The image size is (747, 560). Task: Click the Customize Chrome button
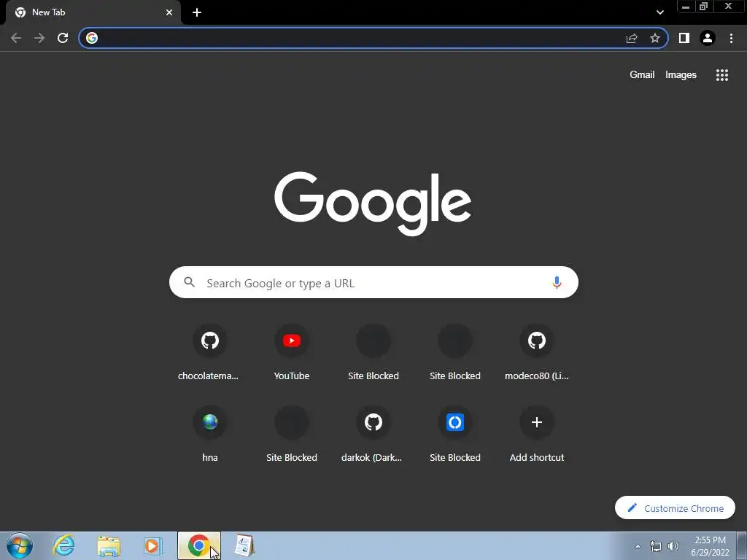675,507
